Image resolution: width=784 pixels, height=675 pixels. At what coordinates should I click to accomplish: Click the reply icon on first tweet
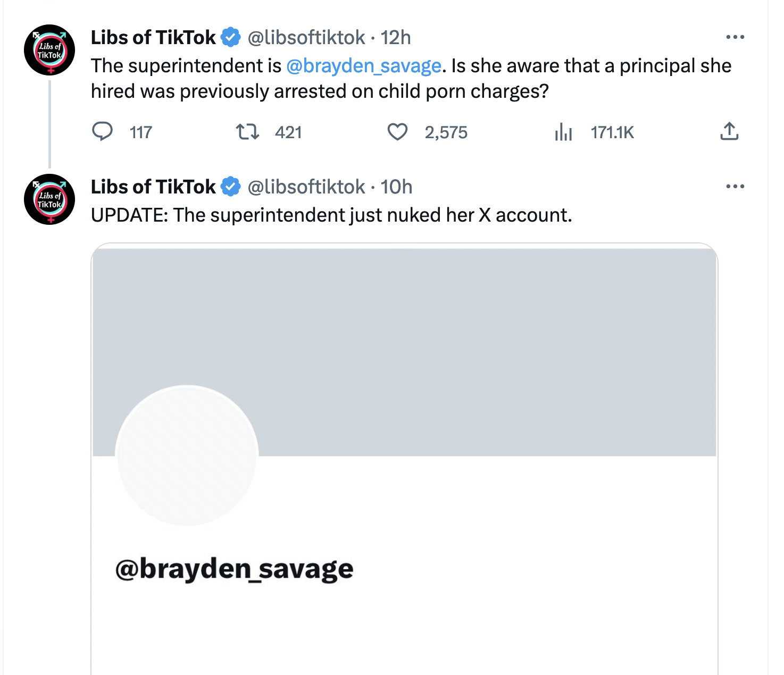(x=103, y=131)
